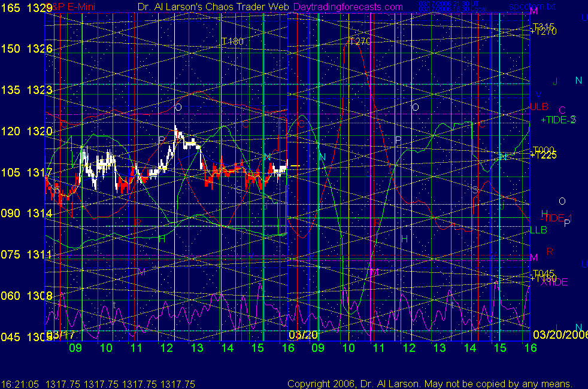Click the "135 1323" price axis label
This screenshot has height=389, width=588.
point(26,90)
